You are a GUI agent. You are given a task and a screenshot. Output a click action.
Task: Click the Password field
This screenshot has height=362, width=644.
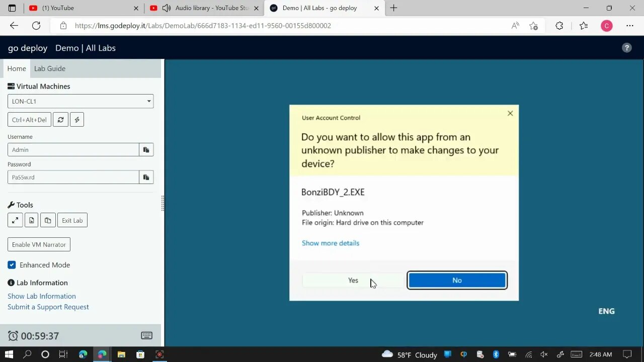tap(73, 177)
